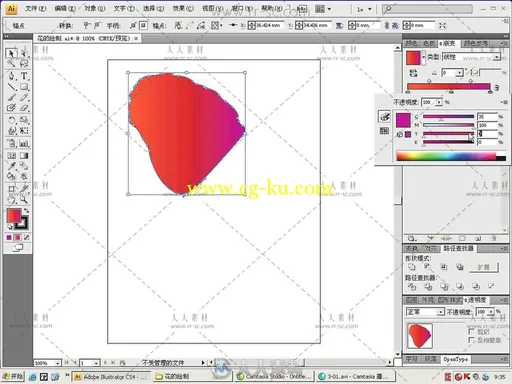This screenshot has width=512, height=384.
Task: Click the rainbow color spectrum bar
Action: tap(451, 156)
